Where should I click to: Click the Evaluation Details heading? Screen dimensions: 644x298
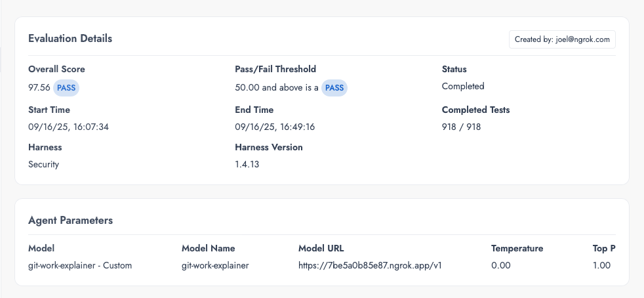point(70,39)
